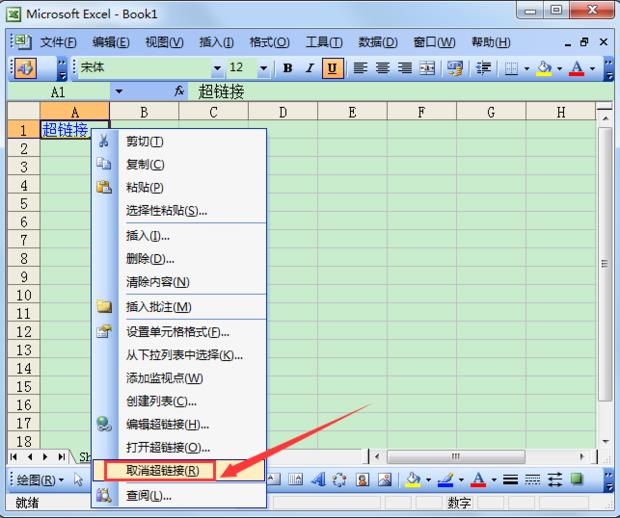Apply fill color from formatting toolbar
This screenshot has height=518, width=620.
click(544, 69)
